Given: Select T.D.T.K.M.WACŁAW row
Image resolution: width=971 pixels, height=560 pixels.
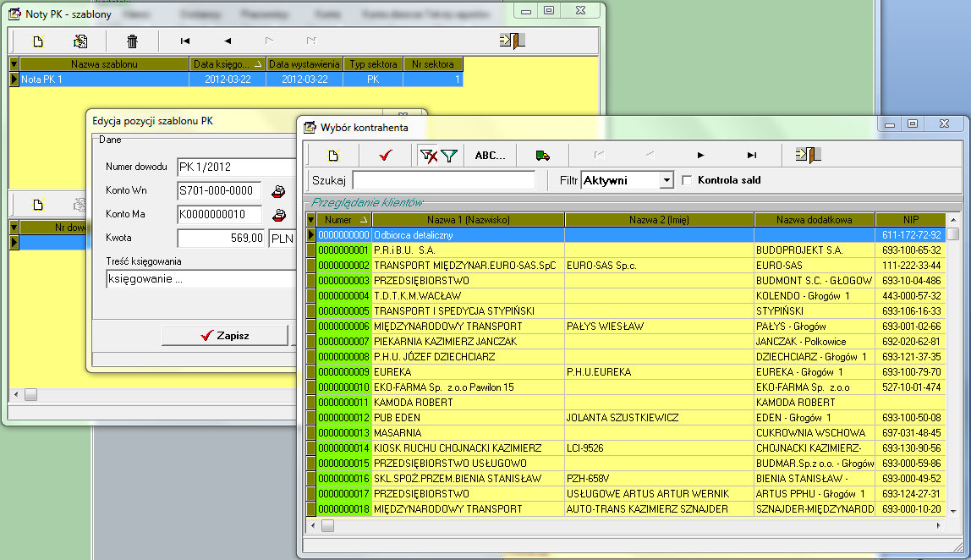Looking at the screenshot, I should point(626,296).
